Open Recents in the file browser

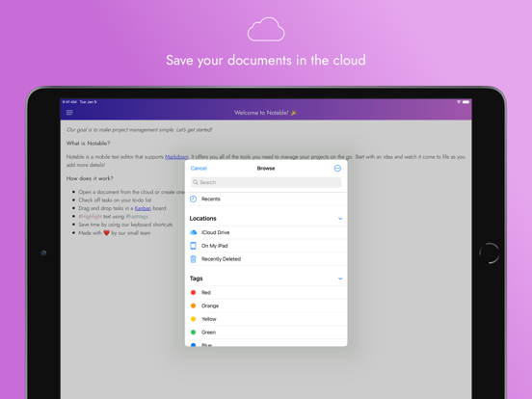click(266, 199)
